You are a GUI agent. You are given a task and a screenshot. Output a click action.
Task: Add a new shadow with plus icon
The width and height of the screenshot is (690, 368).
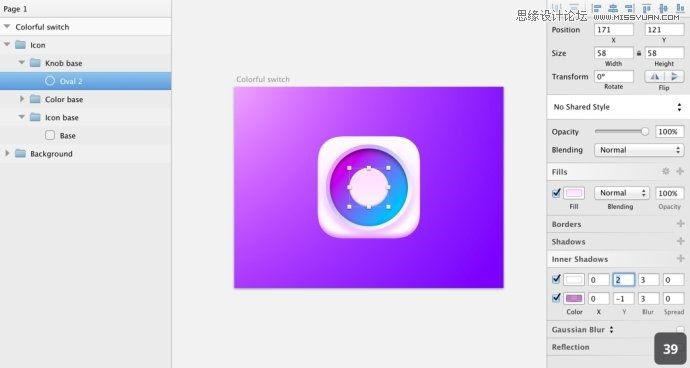pos(680,241)
